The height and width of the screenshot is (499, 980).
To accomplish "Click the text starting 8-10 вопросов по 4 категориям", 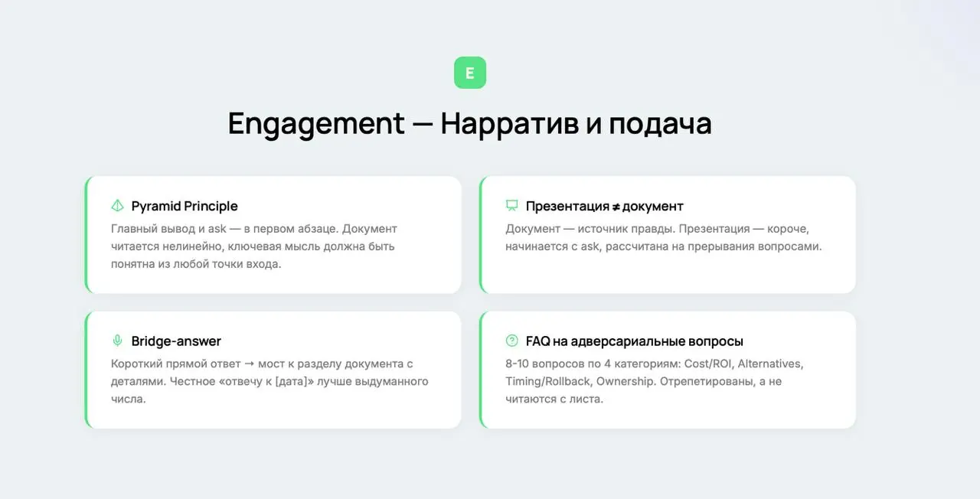I will pos(655,381).
